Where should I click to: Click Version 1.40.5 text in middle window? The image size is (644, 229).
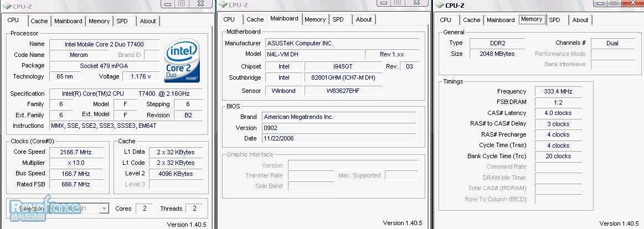(403, 223)
